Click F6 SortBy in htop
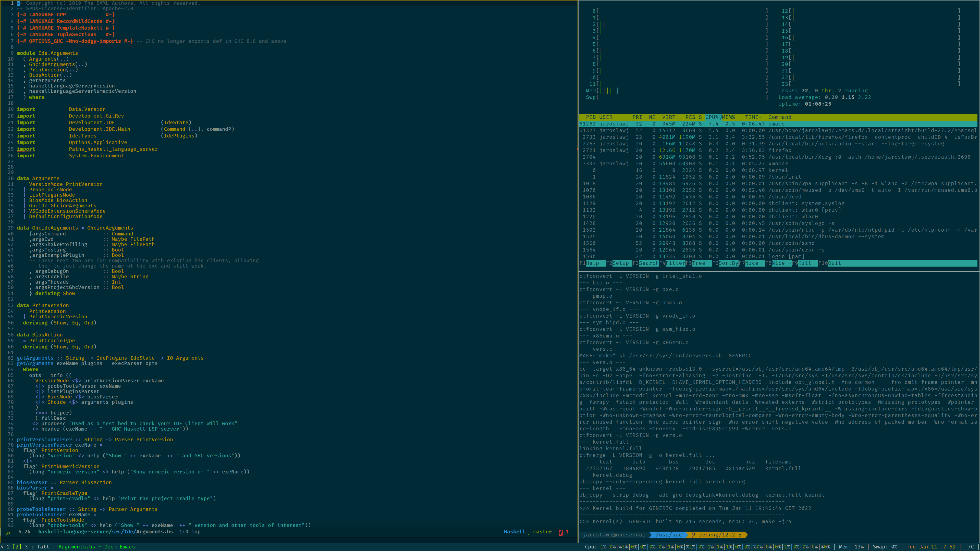 (x=725, y=263)
